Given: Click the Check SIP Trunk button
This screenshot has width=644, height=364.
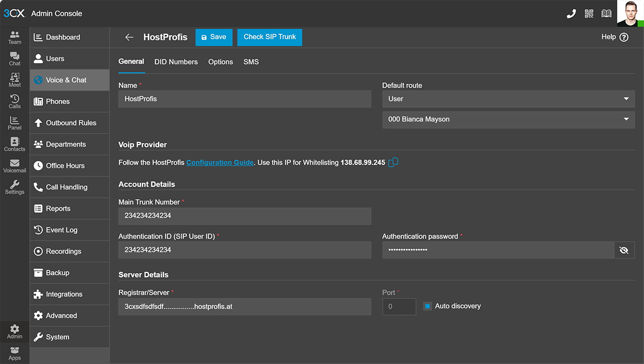Looking at the screenshot, I should pos(269,37).
